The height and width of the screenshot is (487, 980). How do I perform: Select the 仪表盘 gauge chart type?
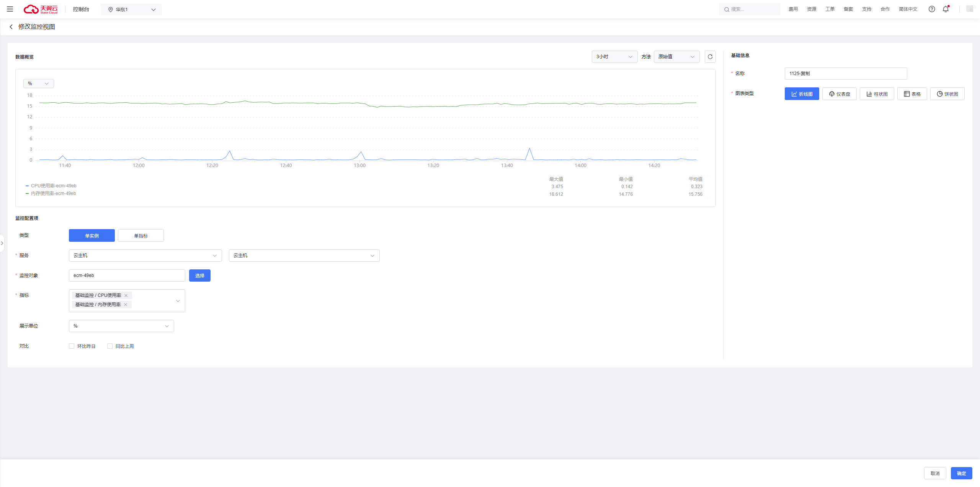[x=839, y=94]
